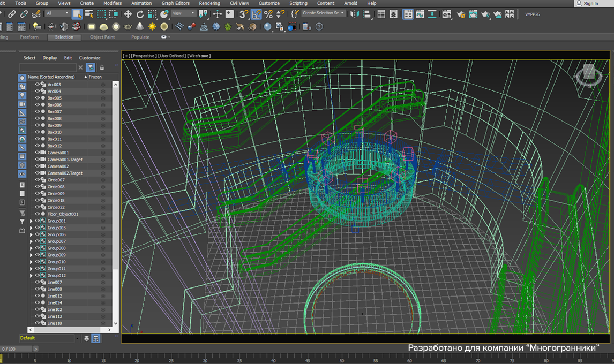Open the View reference coordinate dropdown
Screen dimensions: 614x364
(183, 13)
